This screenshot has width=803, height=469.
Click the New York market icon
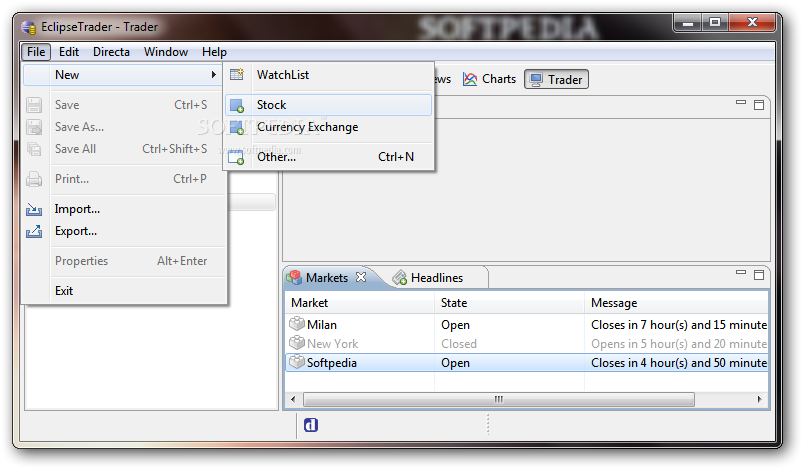click(x=297, y=343)
